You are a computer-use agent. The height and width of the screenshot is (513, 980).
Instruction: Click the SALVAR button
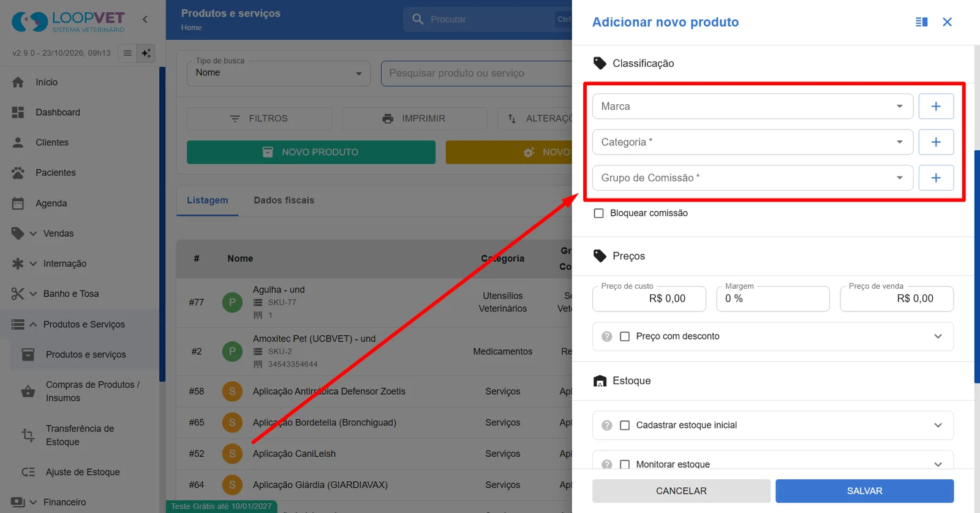pyautogui.click(x=864, y=491)
